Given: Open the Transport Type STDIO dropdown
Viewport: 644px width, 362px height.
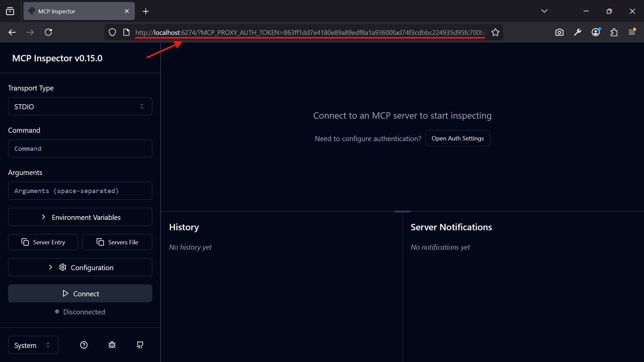Looking at the screenshot, I should click(x=80, y=106).
